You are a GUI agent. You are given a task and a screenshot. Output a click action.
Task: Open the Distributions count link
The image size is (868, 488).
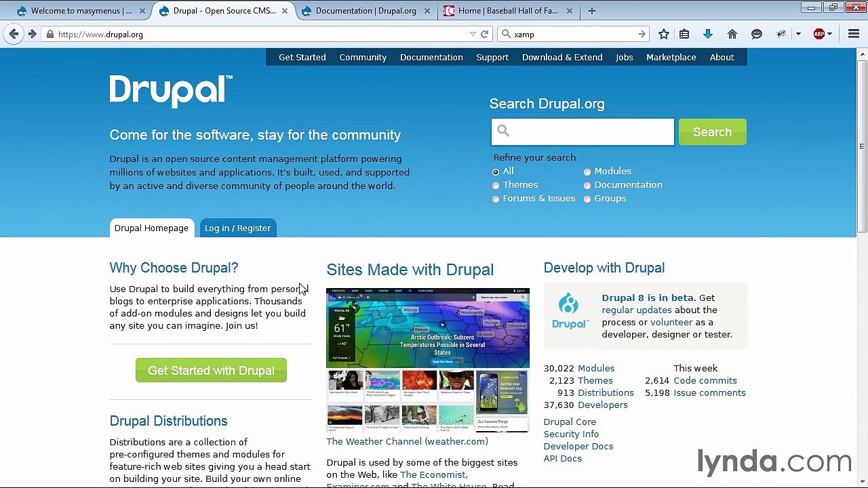606,392
